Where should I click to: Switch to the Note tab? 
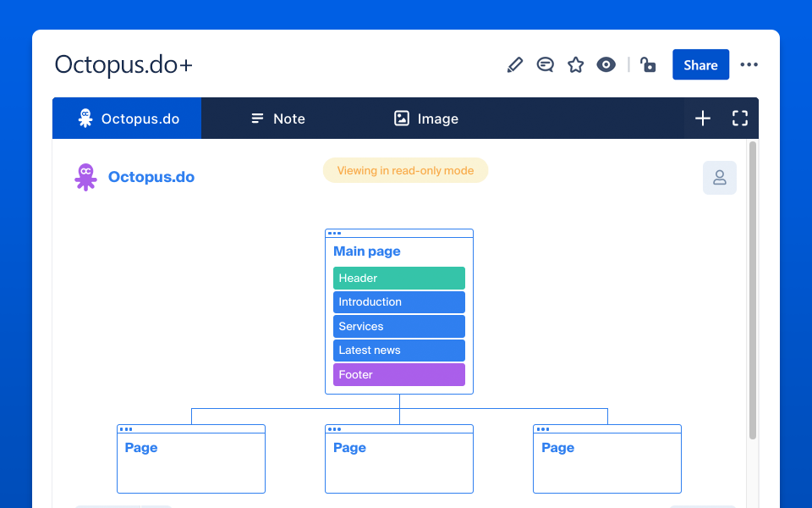[278, 119]
